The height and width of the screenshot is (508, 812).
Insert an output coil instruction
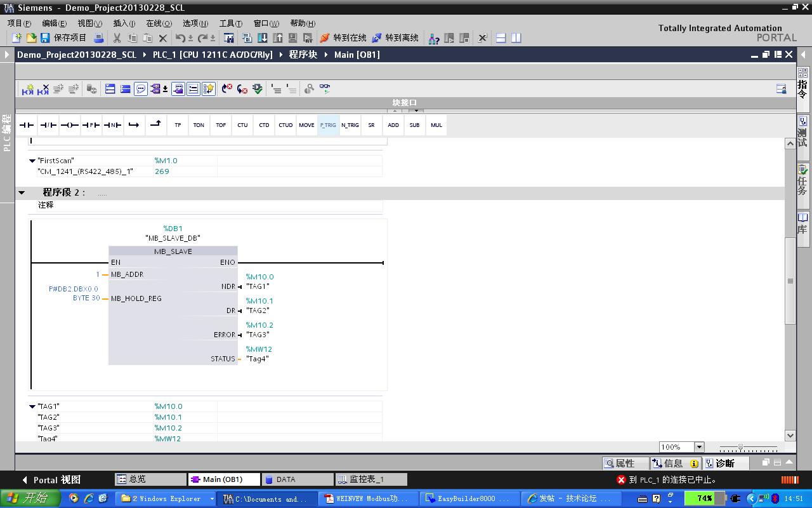pos(70,125)
